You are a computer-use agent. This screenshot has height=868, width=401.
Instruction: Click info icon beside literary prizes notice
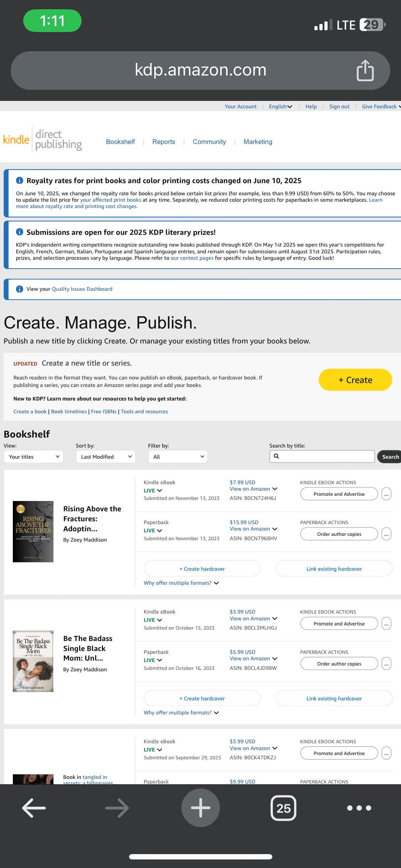tap(20, 232)
